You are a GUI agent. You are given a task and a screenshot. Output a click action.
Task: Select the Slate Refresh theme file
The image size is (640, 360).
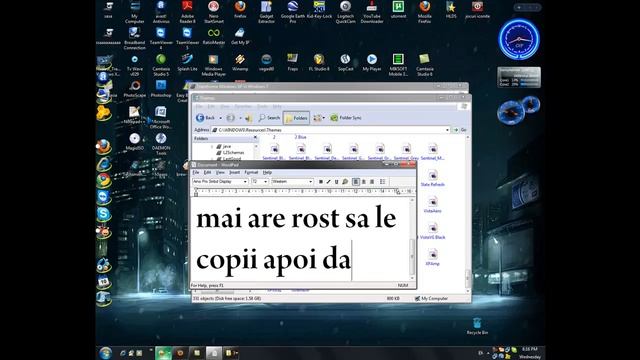(432, 179)
